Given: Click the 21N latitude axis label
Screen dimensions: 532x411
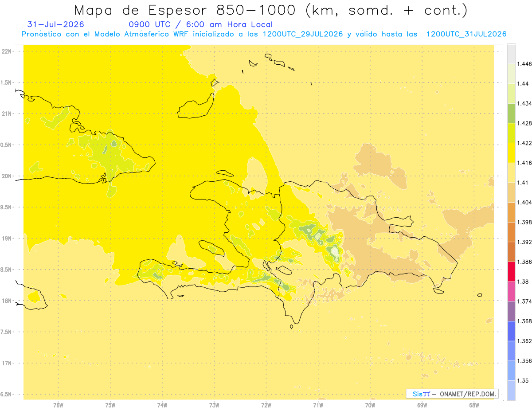Looking at the screenshot, I should pos(7,114).
